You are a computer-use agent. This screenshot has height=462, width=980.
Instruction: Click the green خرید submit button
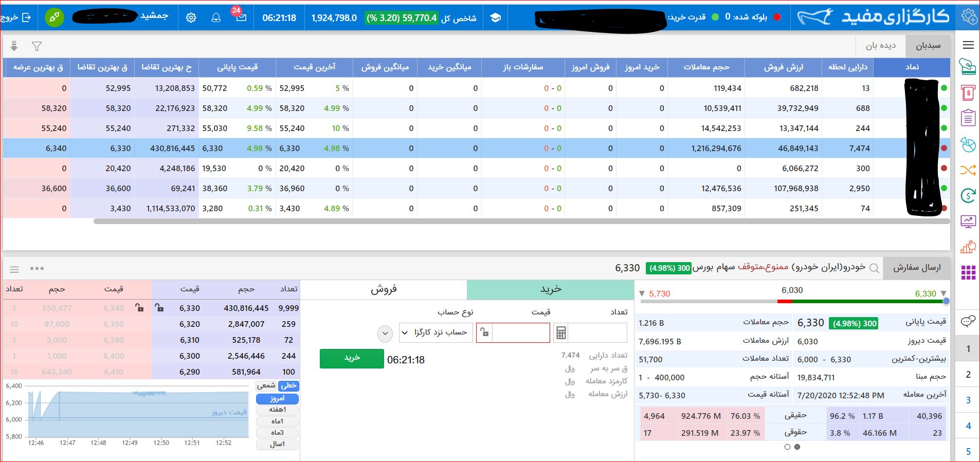[352, 359]
